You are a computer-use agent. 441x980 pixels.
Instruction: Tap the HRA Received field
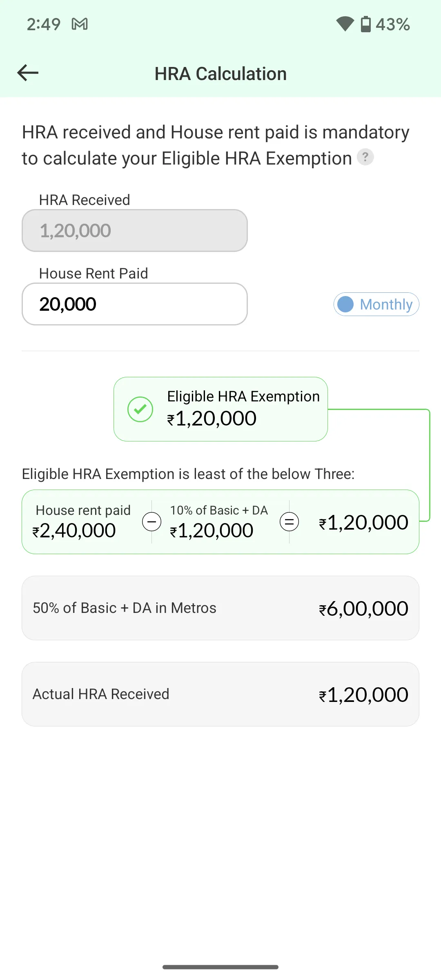(135, 231)
